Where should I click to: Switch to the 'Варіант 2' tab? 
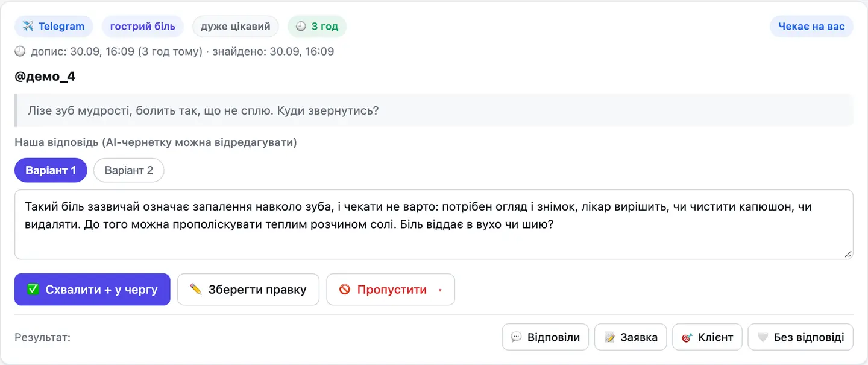coord(129,170)
